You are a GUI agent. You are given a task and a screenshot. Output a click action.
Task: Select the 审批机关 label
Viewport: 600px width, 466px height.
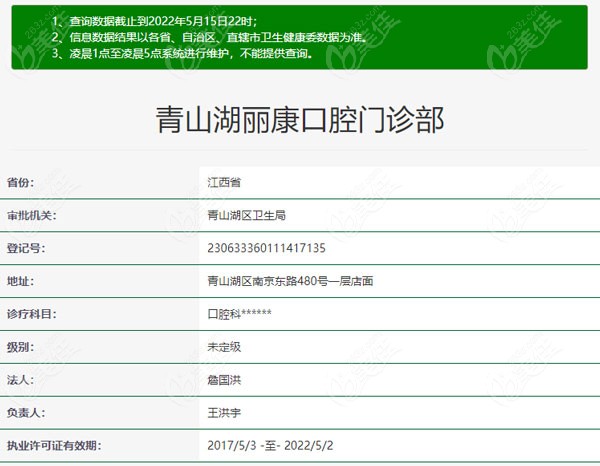coord(33,215)
